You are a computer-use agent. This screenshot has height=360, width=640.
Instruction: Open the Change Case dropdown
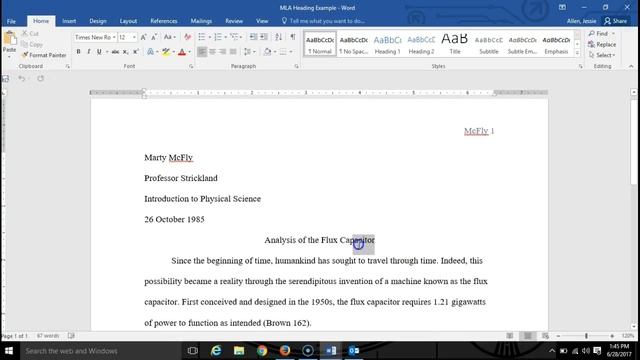(x=169, y=37)
